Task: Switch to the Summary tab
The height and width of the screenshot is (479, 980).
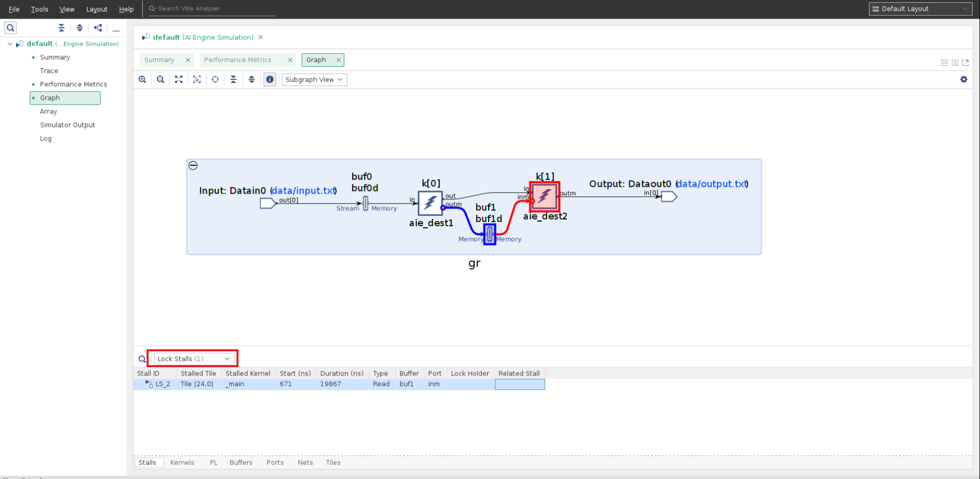Action: click(159, 60)
